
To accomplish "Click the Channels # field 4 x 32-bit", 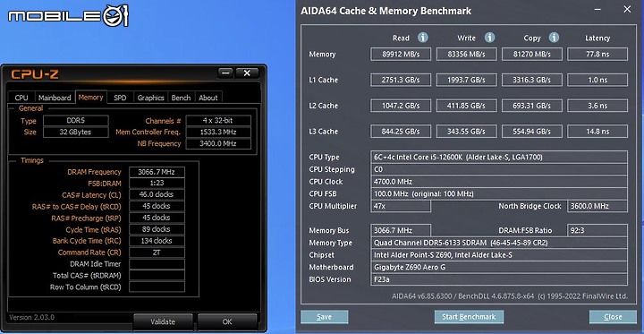I will (218, 121).
